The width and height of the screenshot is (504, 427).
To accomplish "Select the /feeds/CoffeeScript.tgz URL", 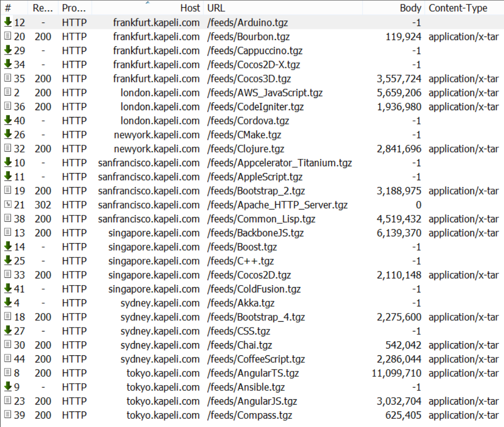I will point(256,359).
